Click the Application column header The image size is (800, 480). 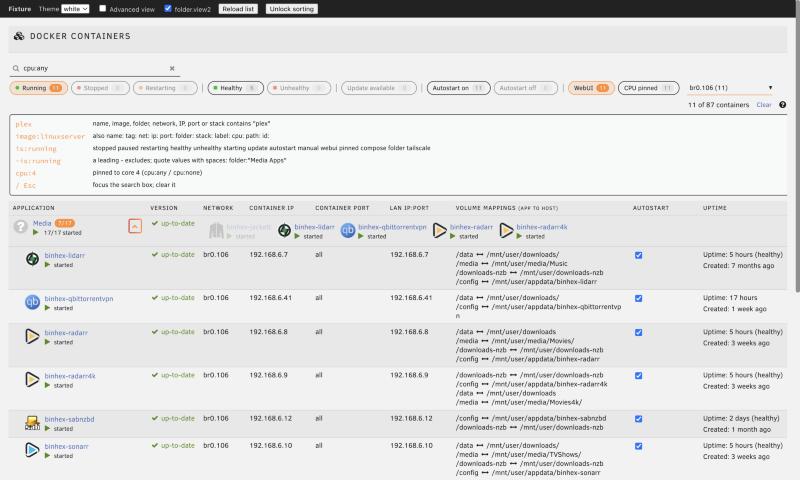34,208
